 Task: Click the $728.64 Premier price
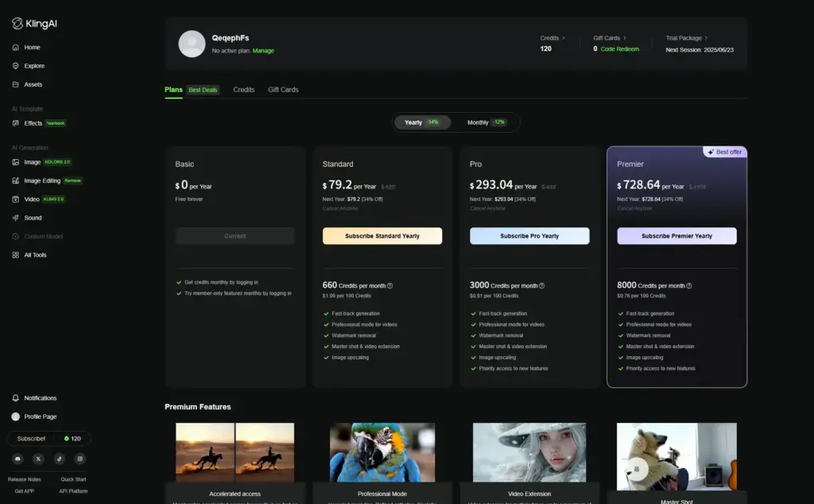638,184
